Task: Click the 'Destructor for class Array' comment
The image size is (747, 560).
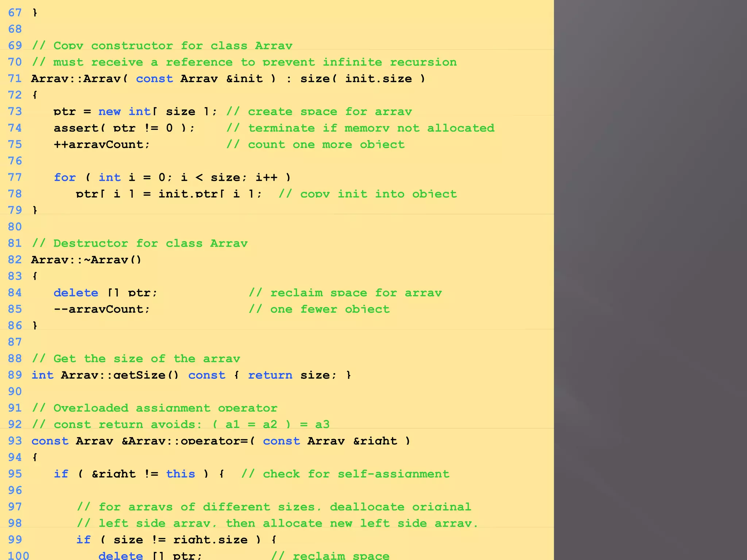Action: (x=140, y=243)
